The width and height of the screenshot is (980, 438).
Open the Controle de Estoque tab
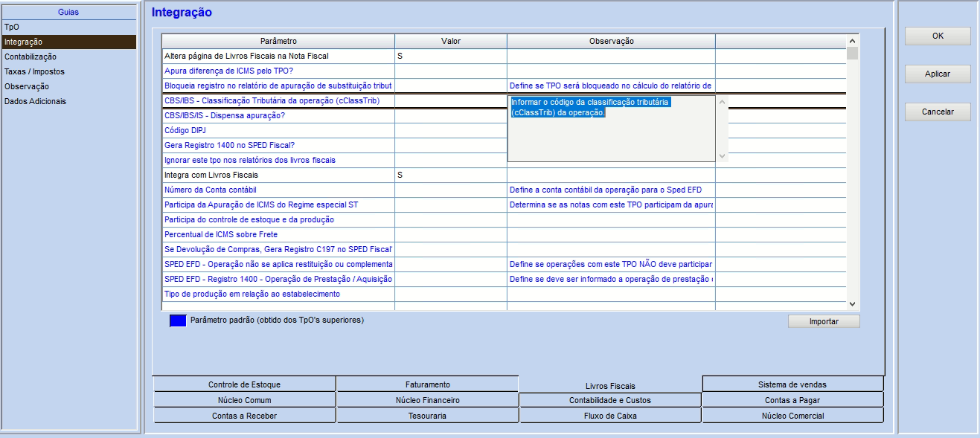(x=244, y=384)
